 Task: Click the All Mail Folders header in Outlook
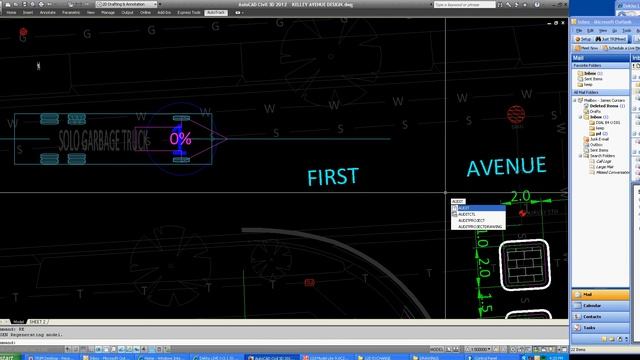[x=600, y=93]
